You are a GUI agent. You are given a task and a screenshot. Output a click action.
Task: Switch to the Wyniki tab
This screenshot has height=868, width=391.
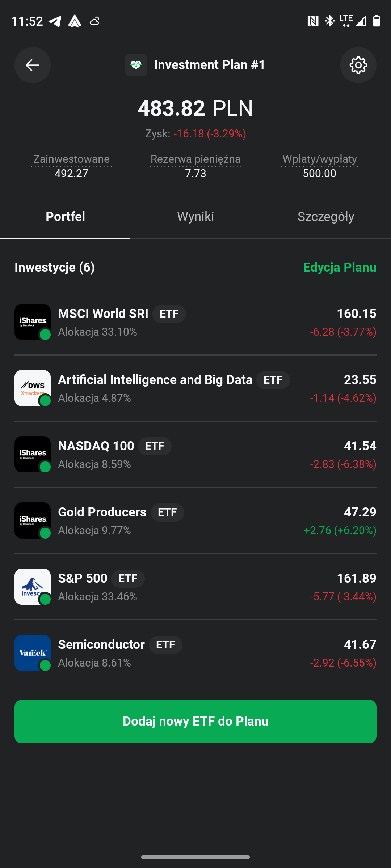[195, 217]
